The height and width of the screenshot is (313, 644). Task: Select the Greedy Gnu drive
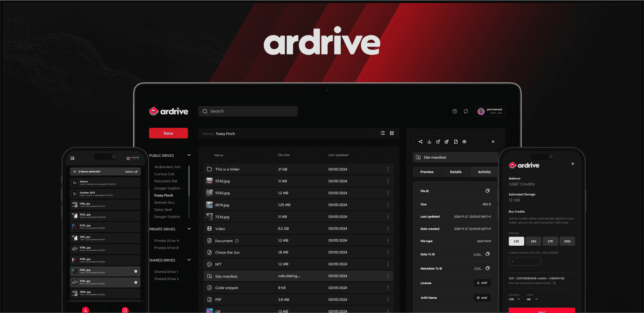pos(164,203)
